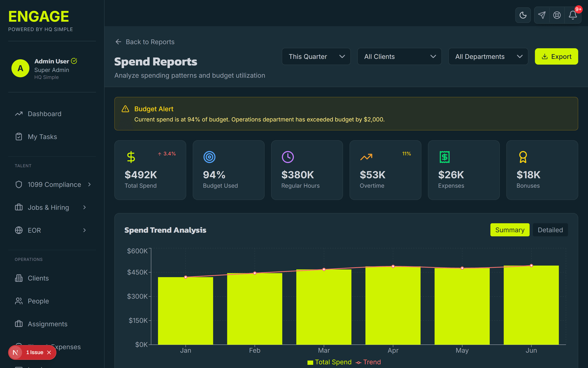Toggle Trend legend entry
Screen dimensions: 588x368
tap(368, 362)
